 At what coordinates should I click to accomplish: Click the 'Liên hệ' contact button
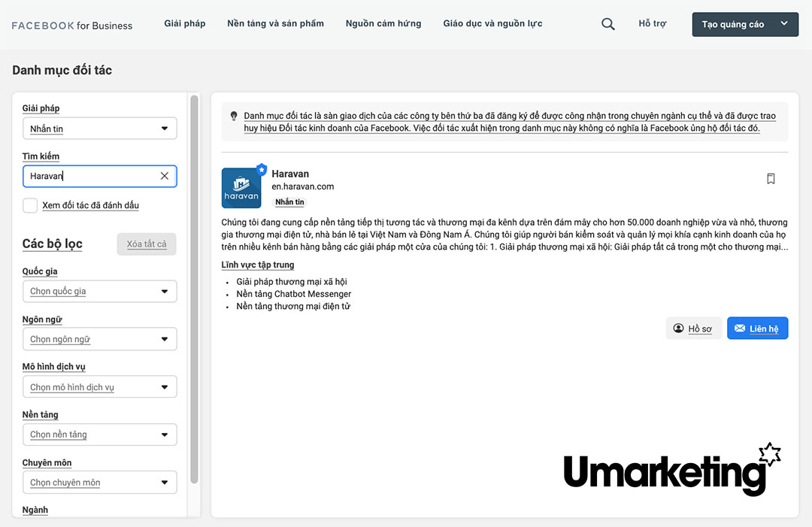[x=757, y=329]
